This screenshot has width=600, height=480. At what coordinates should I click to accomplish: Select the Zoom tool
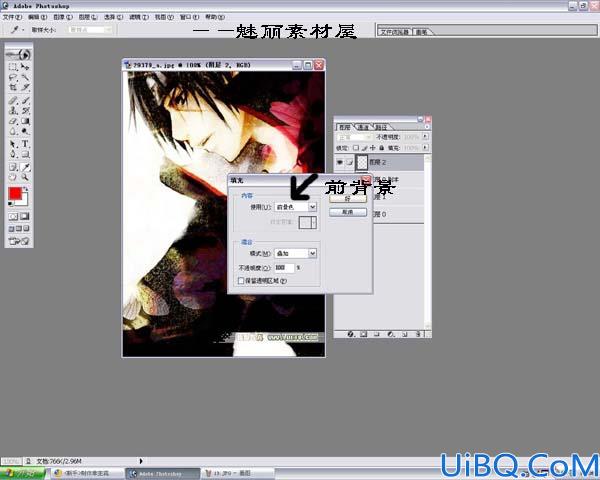click(25, 177)
